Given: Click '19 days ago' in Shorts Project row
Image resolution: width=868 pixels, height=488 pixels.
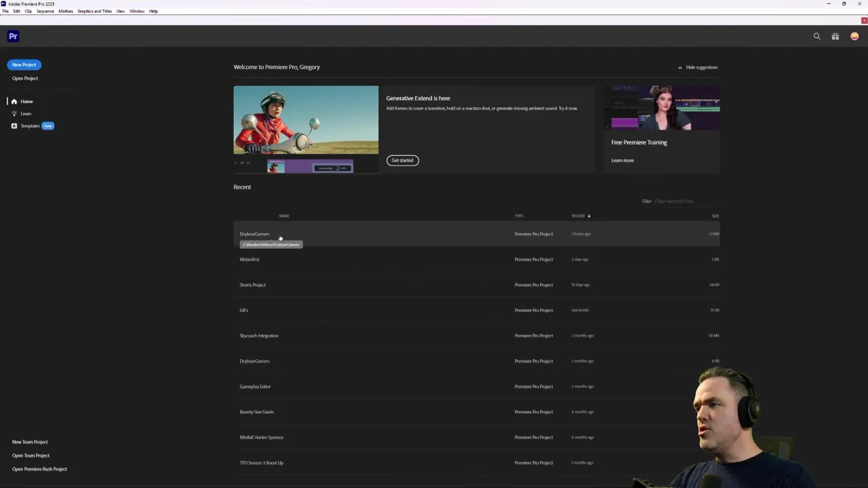Looking at the screenshot, I should tap(580, 285).
